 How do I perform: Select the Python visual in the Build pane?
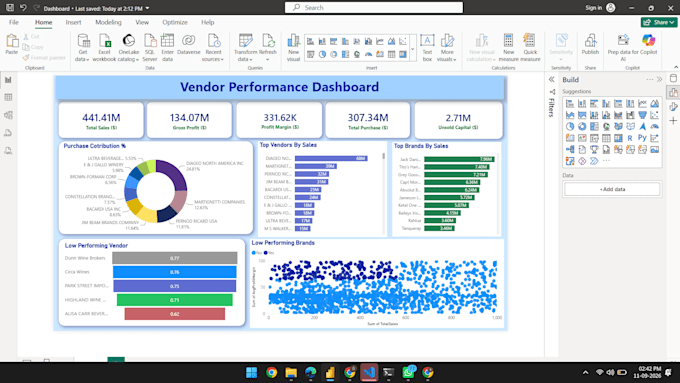tap(642, 138)
